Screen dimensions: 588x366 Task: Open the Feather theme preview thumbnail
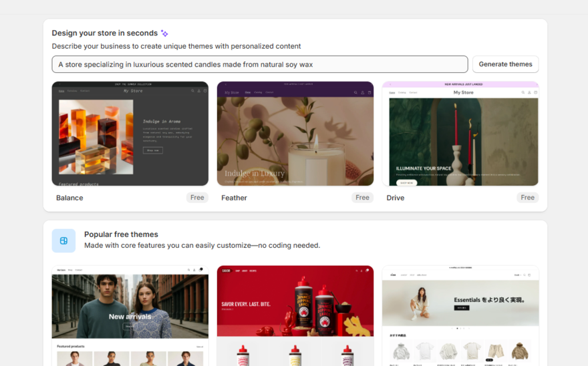[295, 134]
